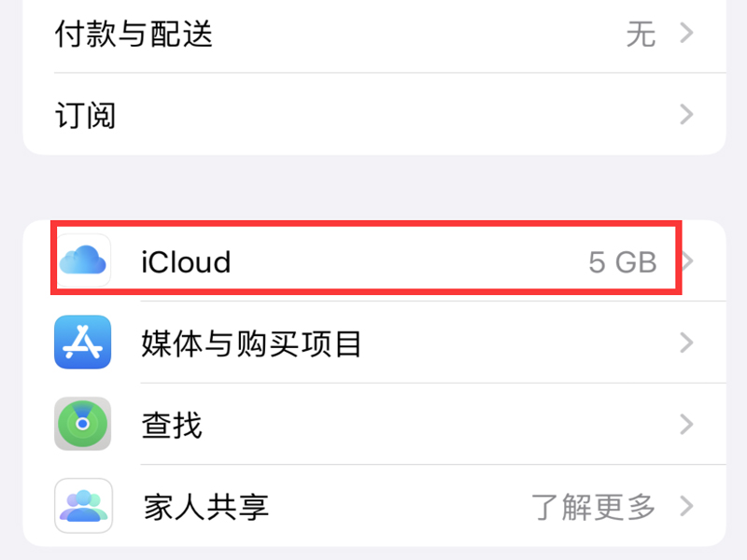The width and height of the screenshot is (747, 560).
Task: Click the chevron on the 查找 row
Action: point(687,426)
